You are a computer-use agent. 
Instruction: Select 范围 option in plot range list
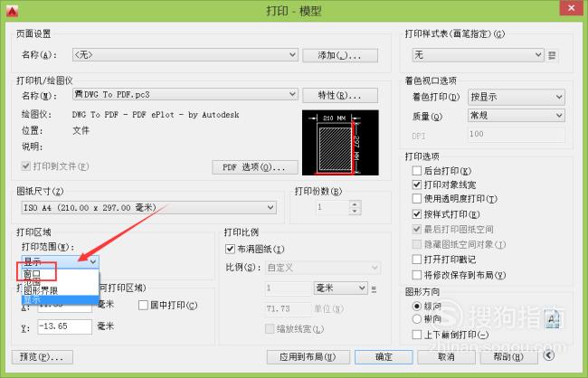[x=61, y=282]
